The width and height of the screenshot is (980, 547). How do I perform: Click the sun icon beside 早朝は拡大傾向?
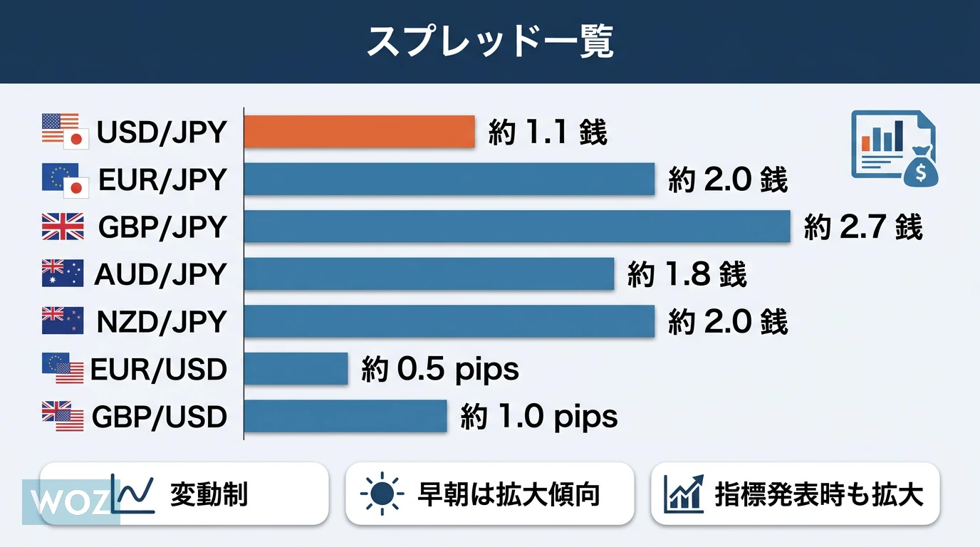382,494
